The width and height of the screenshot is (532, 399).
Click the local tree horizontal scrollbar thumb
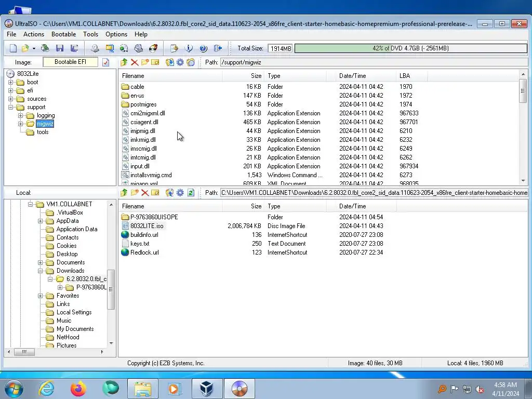coord(24,352)
